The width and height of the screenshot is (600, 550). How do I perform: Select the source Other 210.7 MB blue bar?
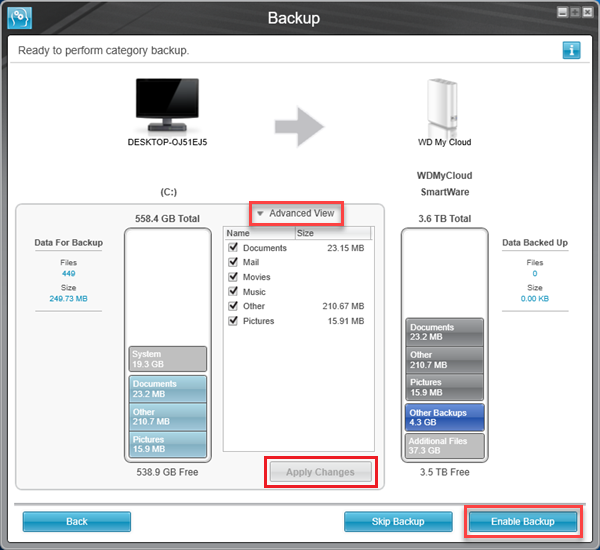168,416
